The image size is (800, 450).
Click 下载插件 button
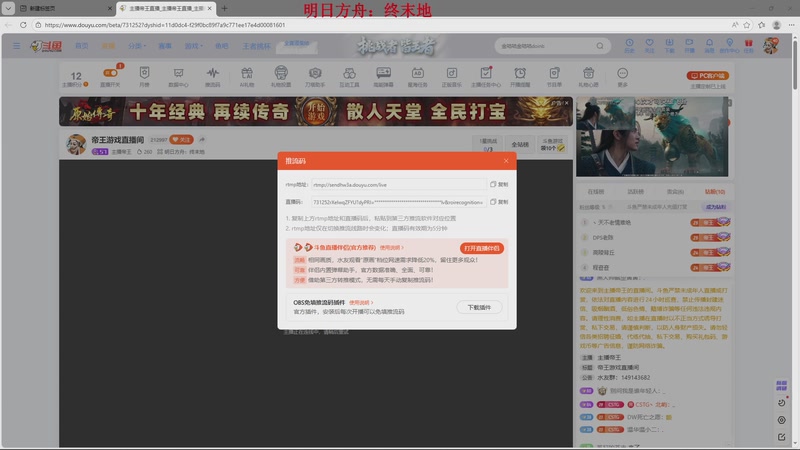tap(479, 307)
